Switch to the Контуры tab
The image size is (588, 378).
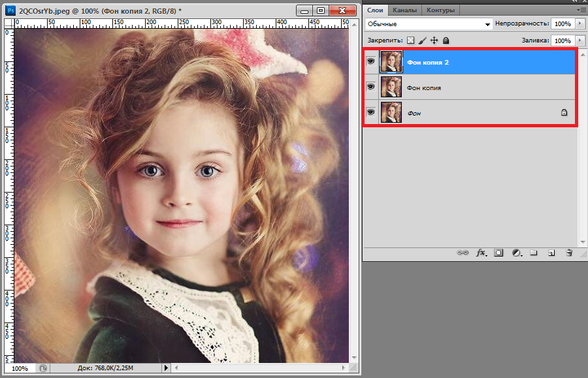click(440, 10)
